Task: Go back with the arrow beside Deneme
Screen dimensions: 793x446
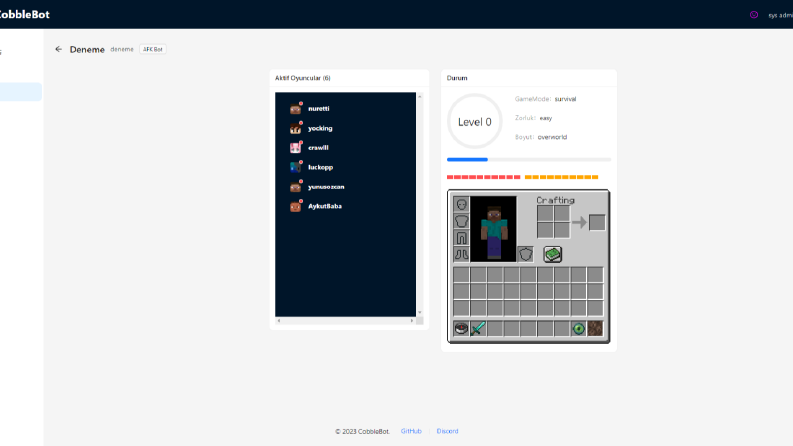Action: (59, 49)
